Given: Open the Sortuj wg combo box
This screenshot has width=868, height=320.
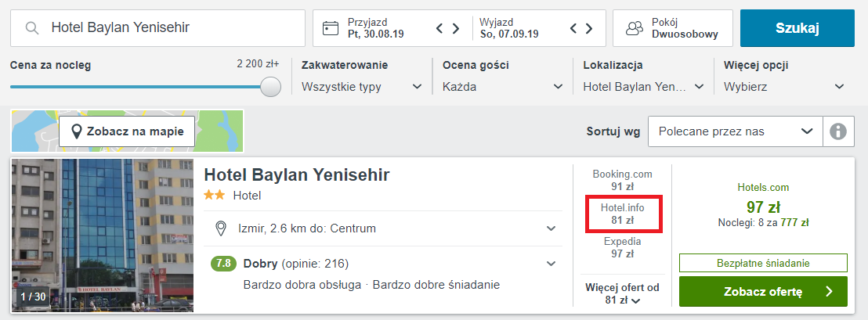Looking at the screenshot, I should (x=735, y=131).
